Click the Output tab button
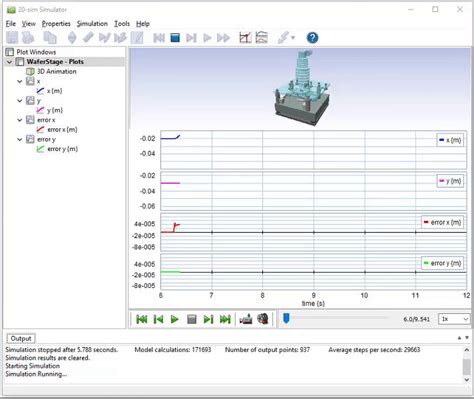 pos(21,338)
